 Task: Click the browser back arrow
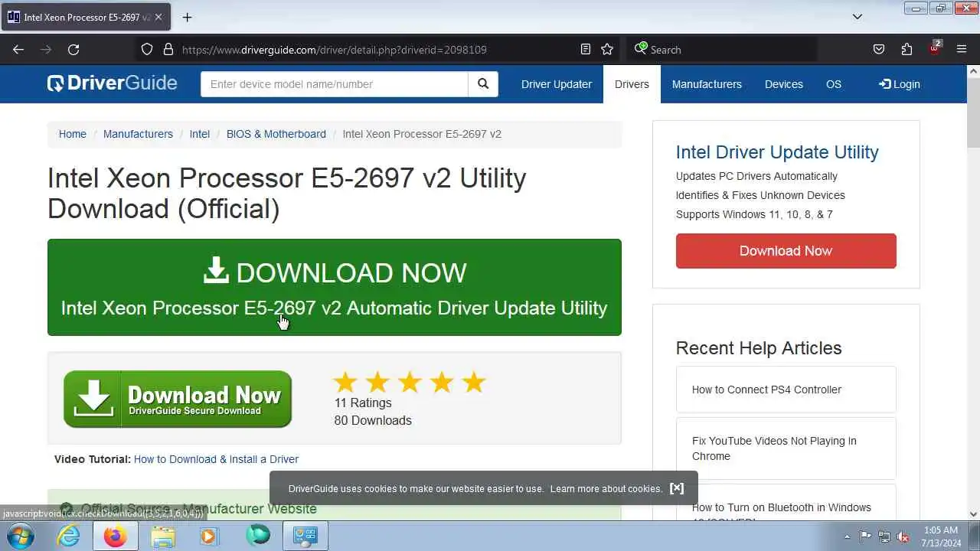point(18,50)
